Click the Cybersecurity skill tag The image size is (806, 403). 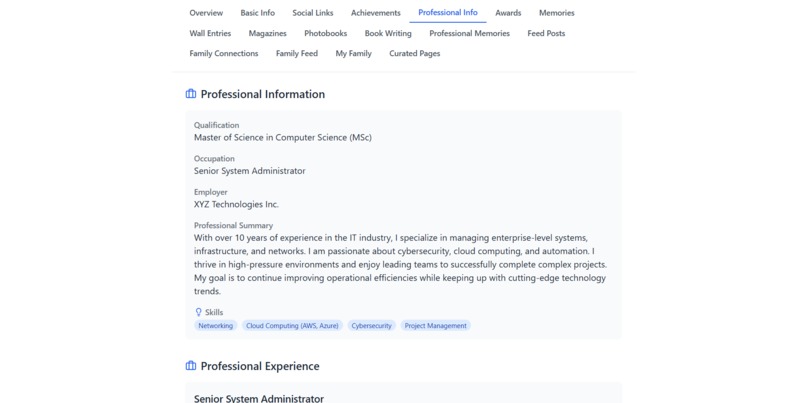click(372, 325)
